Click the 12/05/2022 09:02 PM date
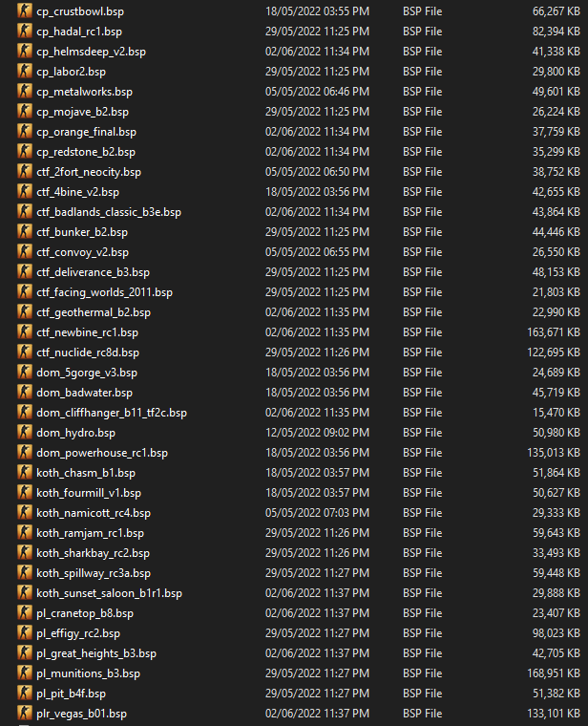The height and width of the screenshot is (726, 588). (317, 433)
